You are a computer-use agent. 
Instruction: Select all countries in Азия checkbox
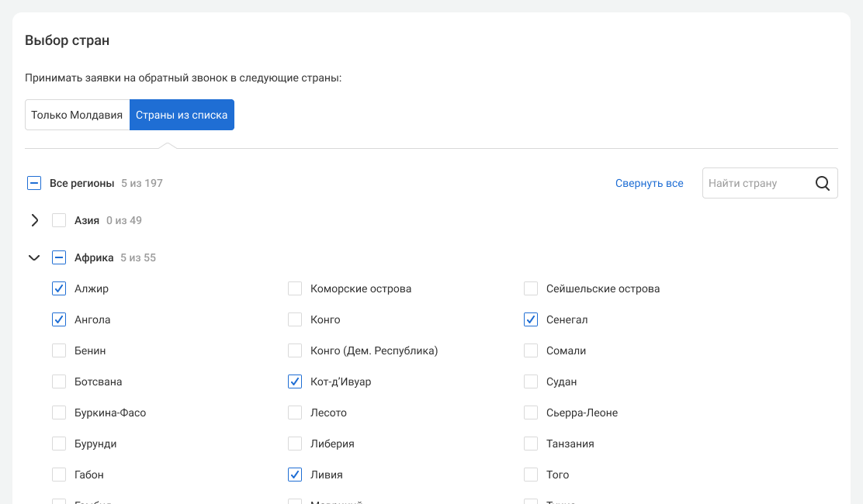59,220
